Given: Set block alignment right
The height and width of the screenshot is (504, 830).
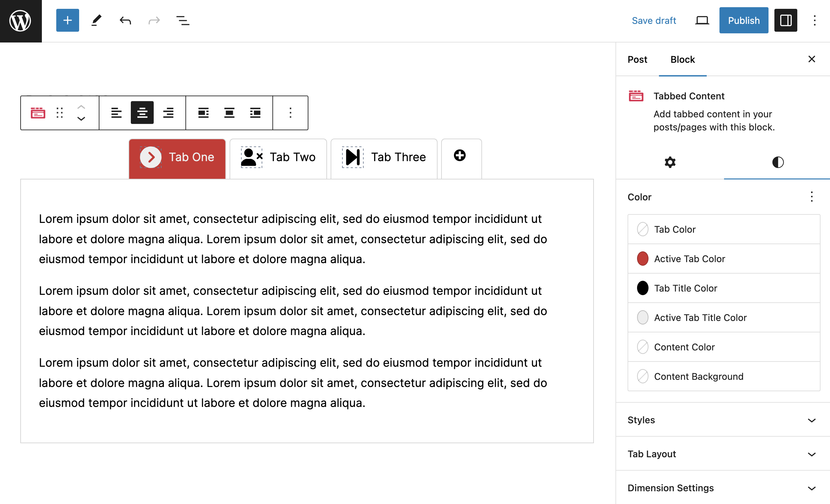Looking at the screenshot, I should coord(255,113).
